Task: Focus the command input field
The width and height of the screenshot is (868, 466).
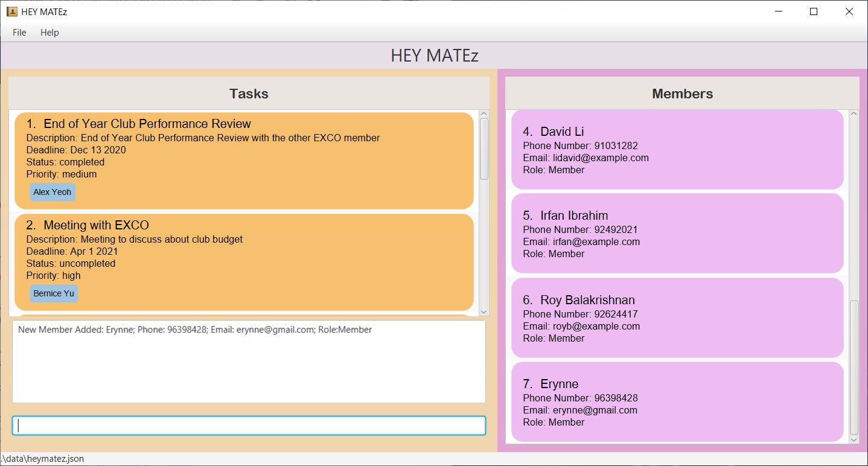Action: (249, 426)
